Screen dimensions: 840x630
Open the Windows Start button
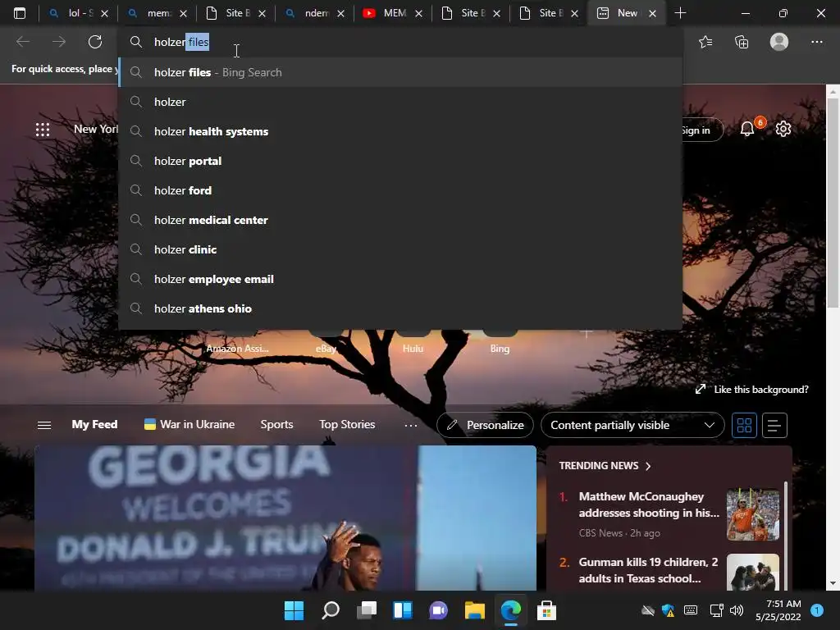click(294, 610)
